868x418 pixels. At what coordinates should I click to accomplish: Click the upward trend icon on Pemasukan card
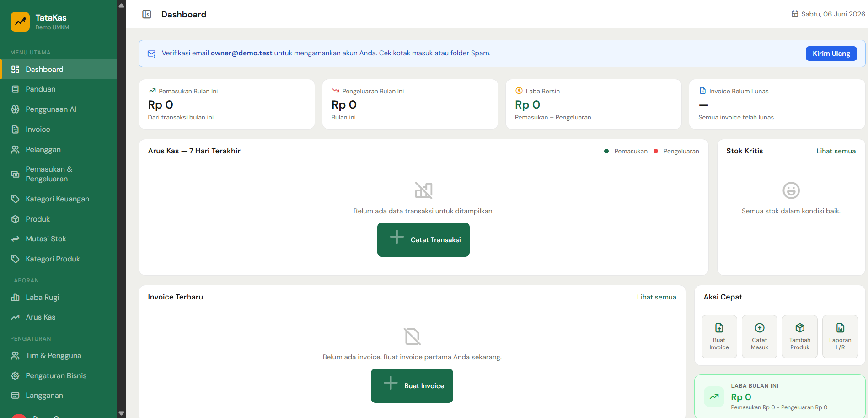point(152,91)
